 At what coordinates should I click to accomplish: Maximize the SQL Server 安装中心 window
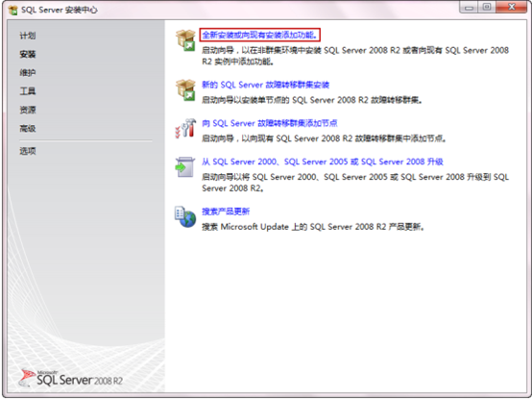(x=487, y=7)
